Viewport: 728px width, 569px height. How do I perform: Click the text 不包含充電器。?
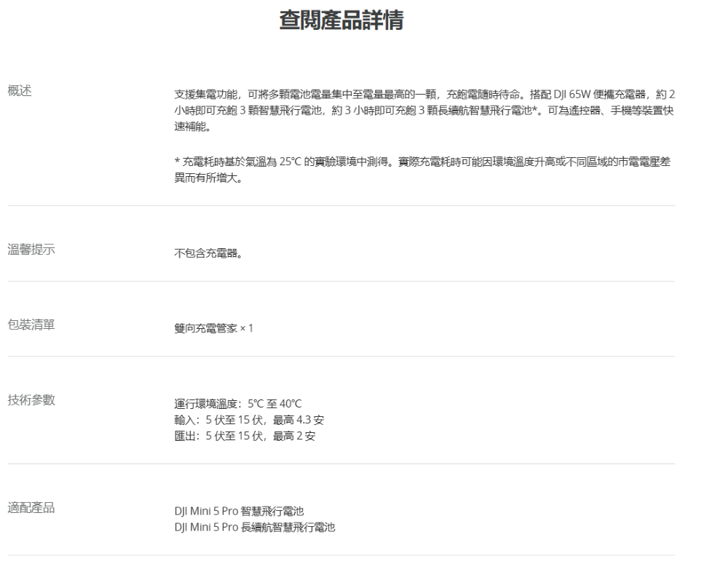[x=208, y=253]
